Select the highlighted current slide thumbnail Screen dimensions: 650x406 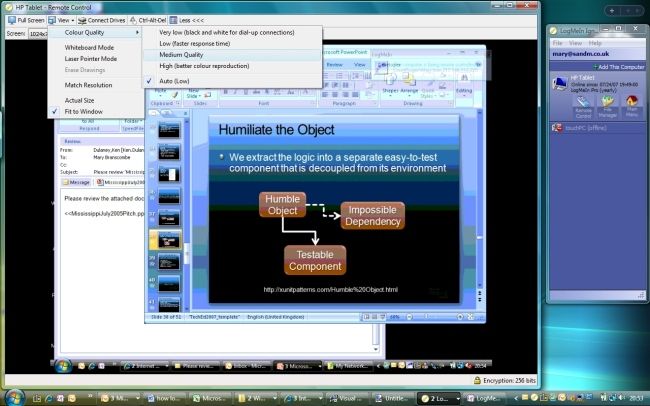coord(170,240)
